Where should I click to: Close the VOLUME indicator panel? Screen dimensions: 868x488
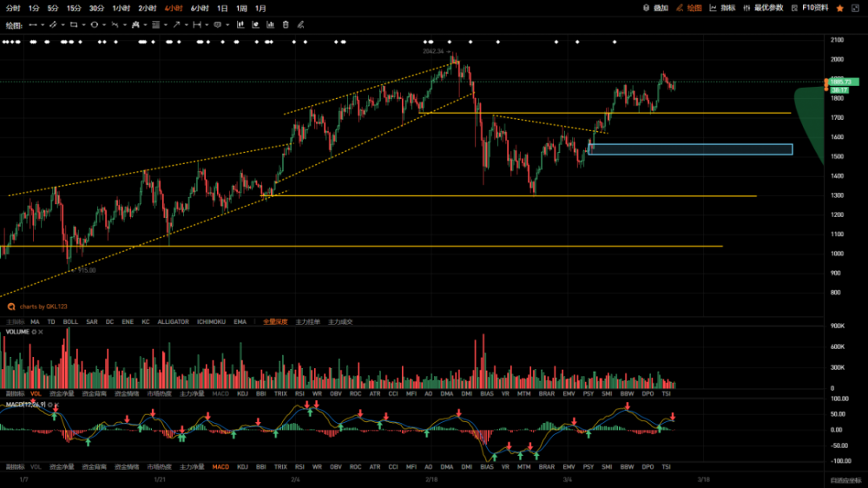point(42,332)
